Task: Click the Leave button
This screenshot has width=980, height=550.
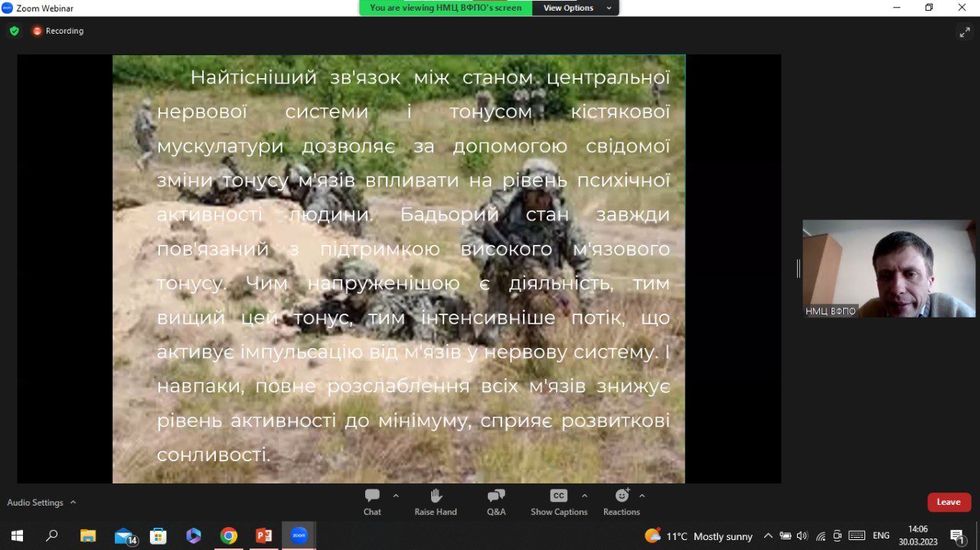Action: [x=949, y=502]
